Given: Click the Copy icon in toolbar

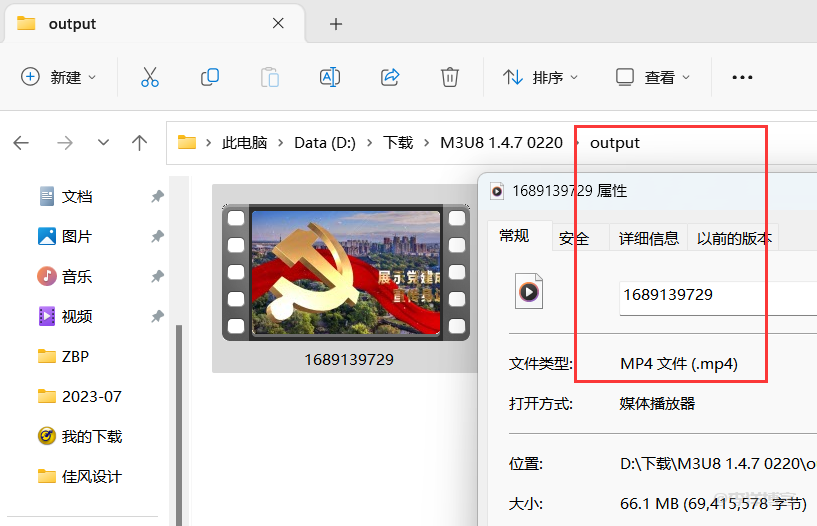Looking at the screenshot, I should (210, 77).
